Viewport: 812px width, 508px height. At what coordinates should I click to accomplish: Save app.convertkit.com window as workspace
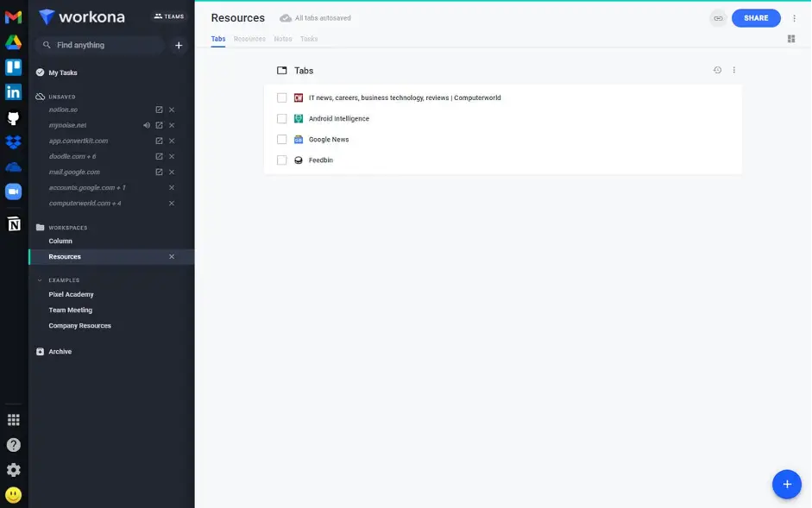click(159, 141)
